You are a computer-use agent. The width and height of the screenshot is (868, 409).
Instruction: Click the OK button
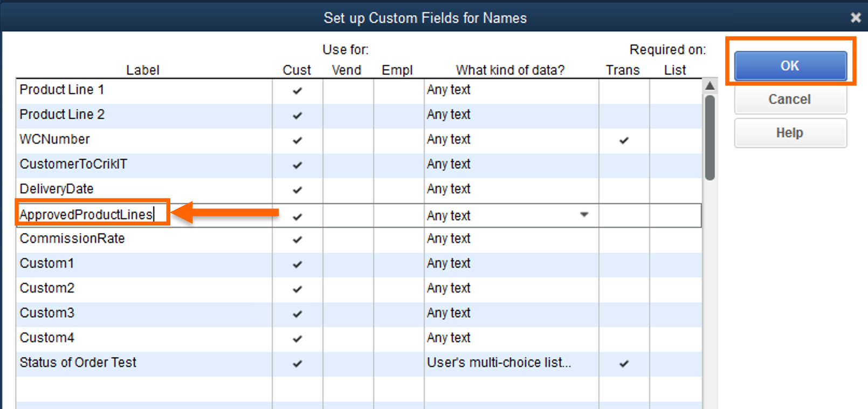[790, 66]
